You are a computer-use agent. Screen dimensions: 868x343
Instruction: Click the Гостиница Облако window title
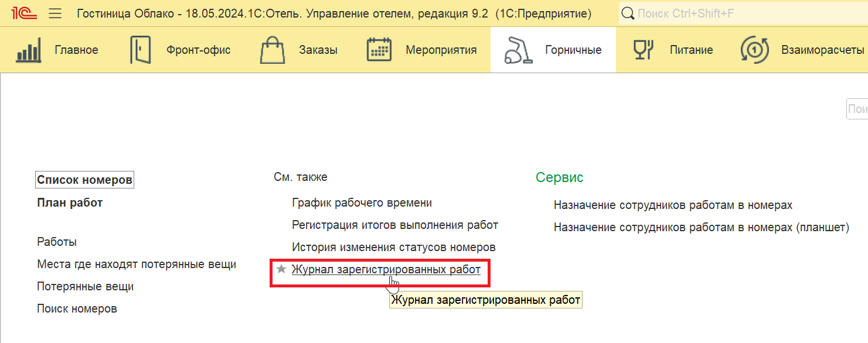click(334, 13)
